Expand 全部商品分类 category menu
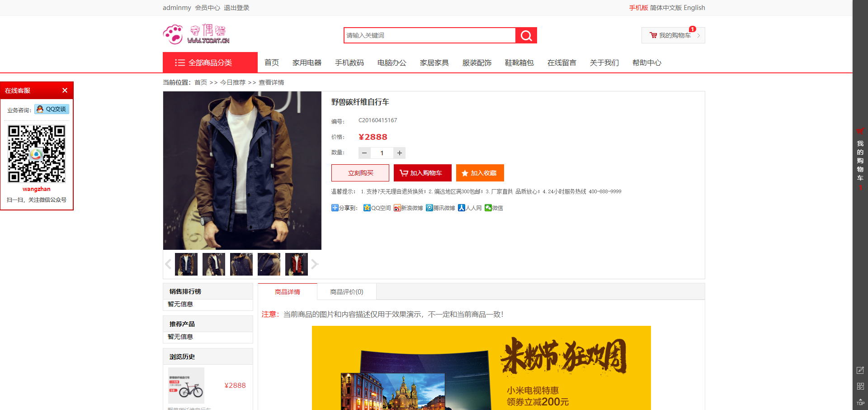Screen dimensions: 868x410 [x=210, y=62]
